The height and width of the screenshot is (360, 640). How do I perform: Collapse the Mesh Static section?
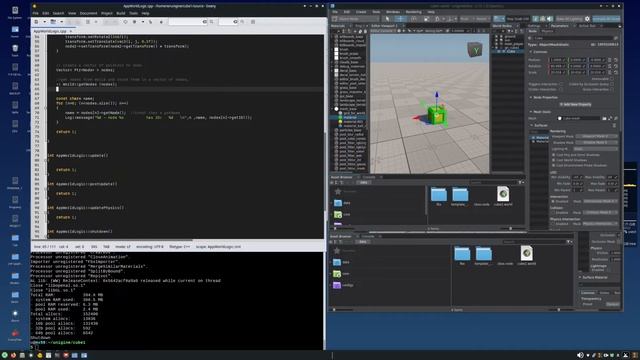tap(531, 111)
